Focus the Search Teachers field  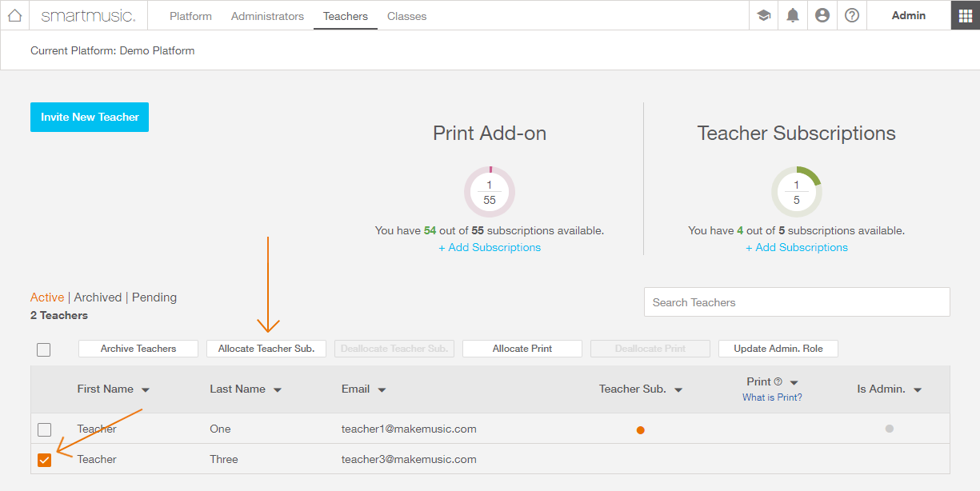(797, 302)
